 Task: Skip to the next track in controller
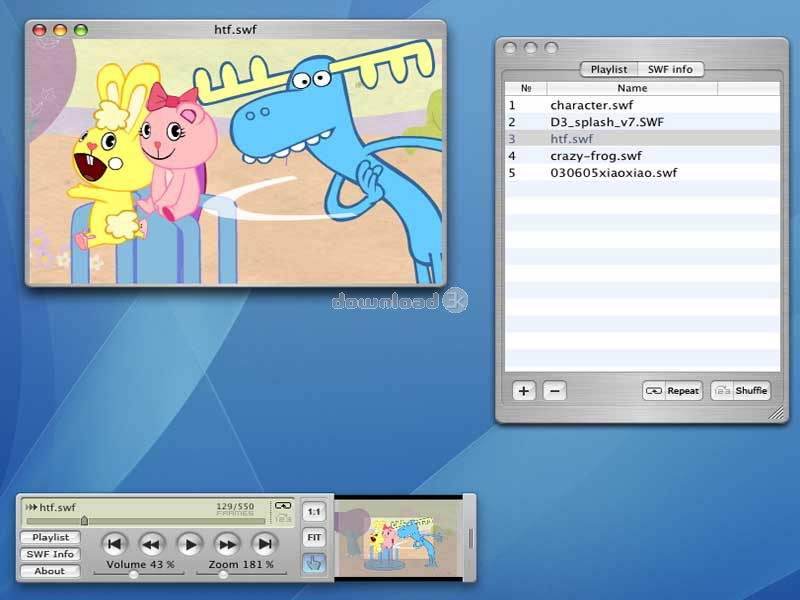pyautogui.click(x=265, y=544)
